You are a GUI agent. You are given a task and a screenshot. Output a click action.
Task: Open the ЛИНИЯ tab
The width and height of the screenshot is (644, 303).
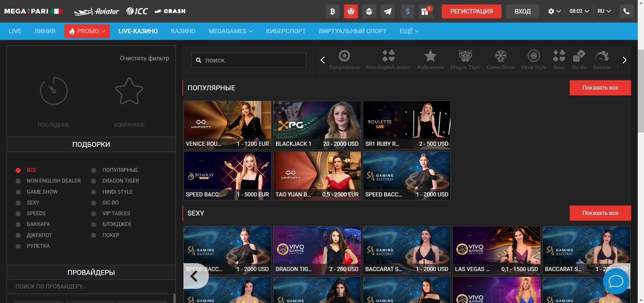[45, 31]
